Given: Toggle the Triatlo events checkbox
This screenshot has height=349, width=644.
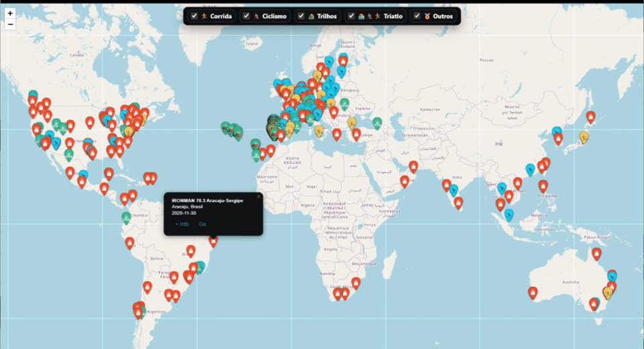Looking at the screenshot, I should click(351, 16).
